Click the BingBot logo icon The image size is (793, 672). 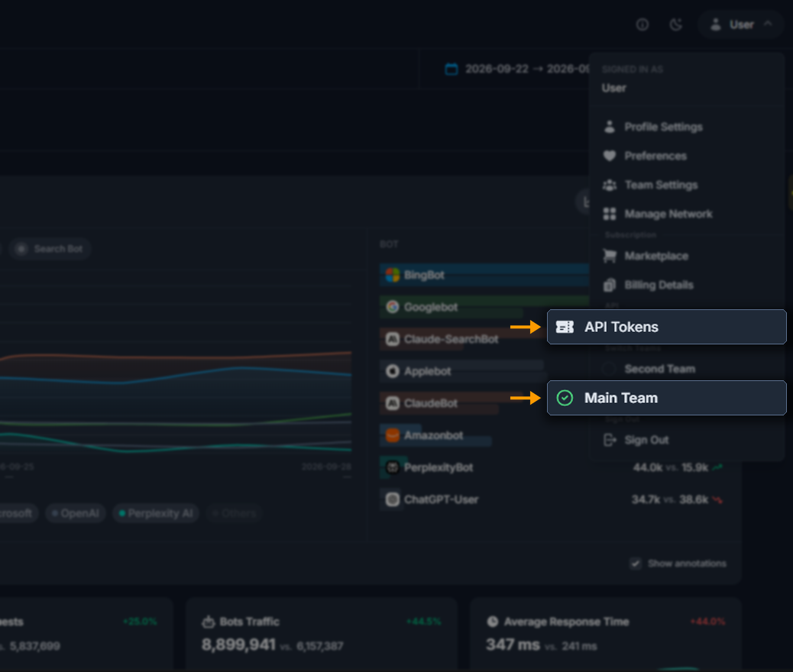[x=393, y=275]
